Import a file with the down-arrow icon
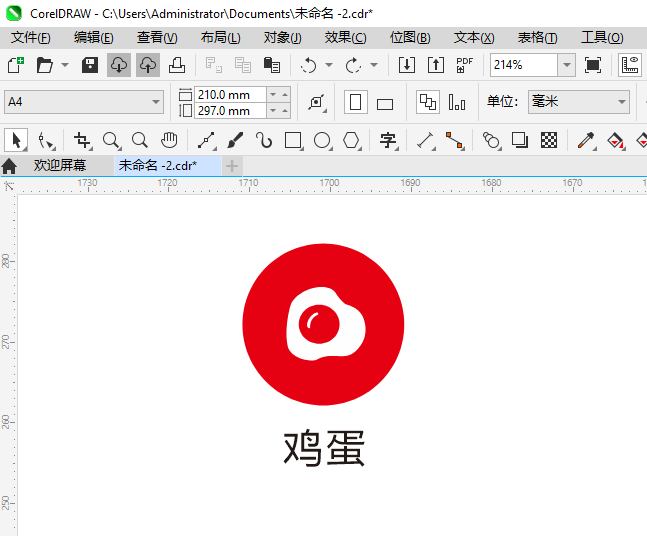This screenshot has height=536, width=647. (x=407, y=65)
